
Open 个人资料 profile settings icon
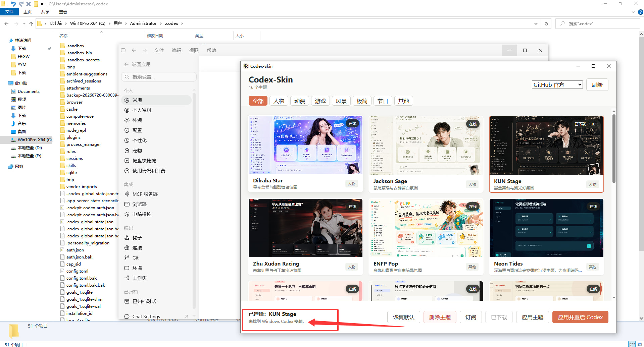(127, 110)
